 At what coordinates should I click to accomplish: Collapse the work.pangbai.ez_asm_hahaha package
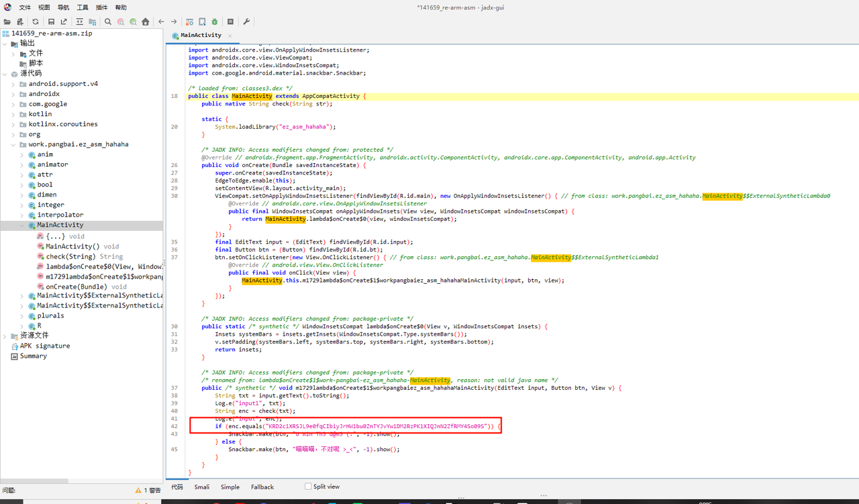(13, 144)
